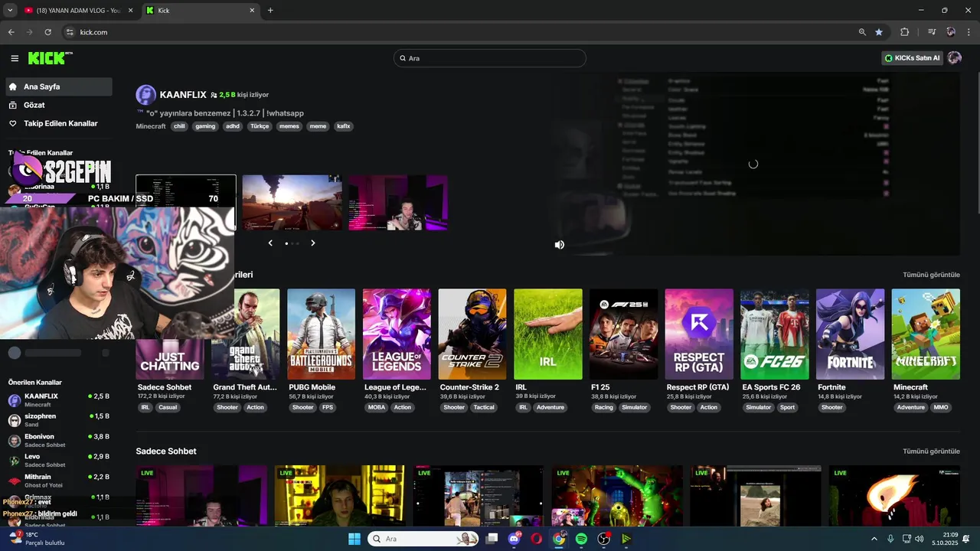Open the Counter-Strike 2 category card

coord(472,334)
